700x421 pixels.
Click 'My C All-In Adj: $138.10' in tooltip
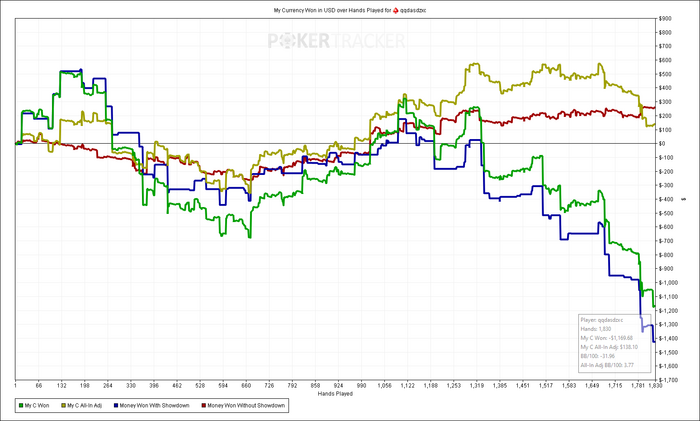pos(609,347)
